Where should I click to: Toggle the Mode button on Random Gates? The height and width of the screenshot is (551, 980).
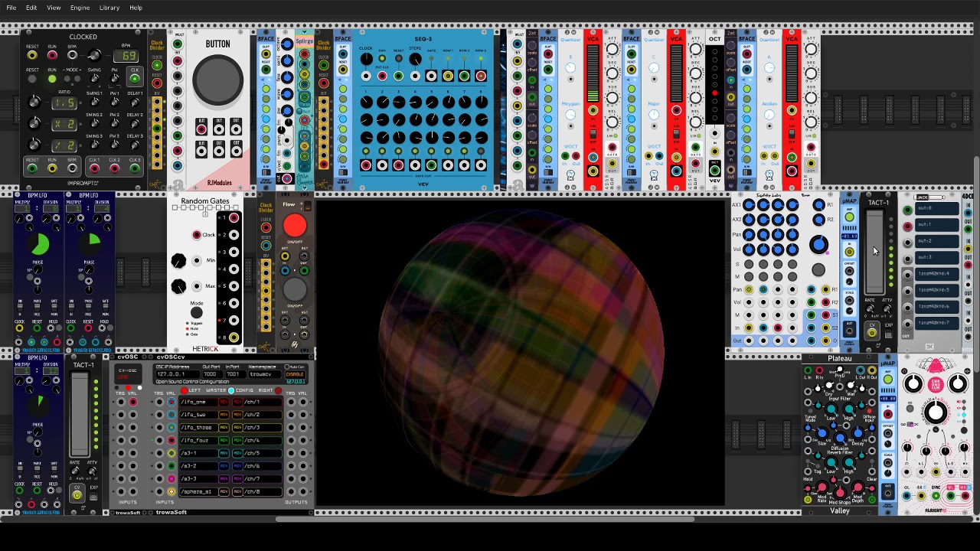(197, 312)
